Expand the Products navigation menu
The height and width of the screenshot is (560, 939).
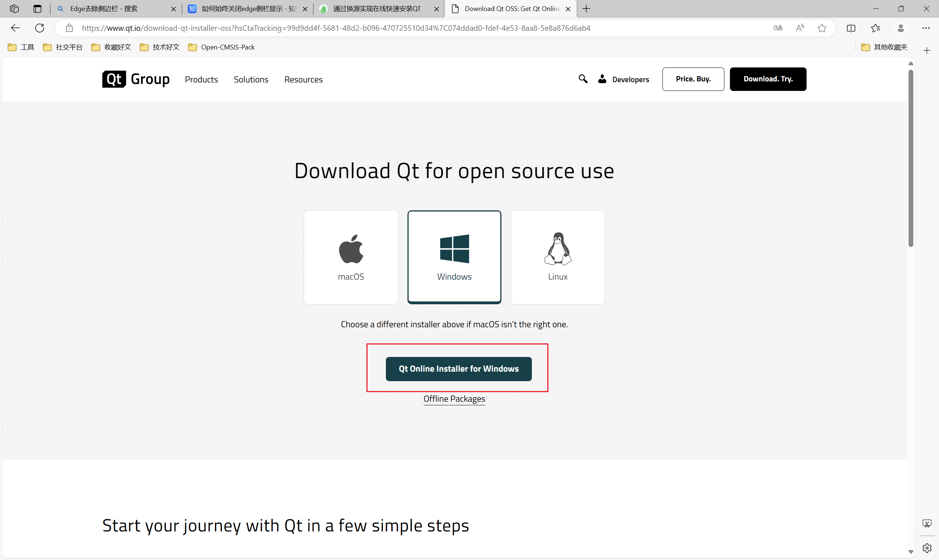point(201,80)
